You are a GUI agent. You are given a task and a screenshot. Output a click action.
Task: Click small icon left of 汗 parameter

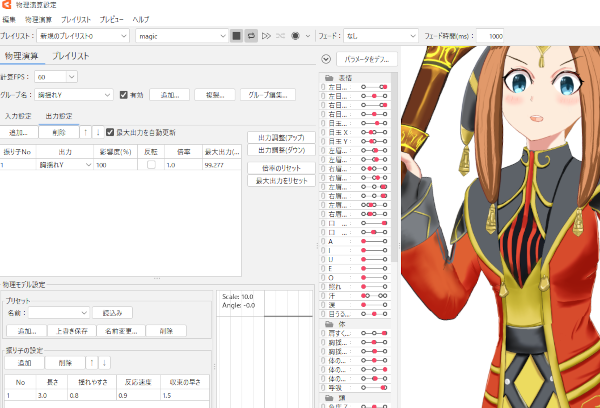pyautogui.click(x=323, y=296)
